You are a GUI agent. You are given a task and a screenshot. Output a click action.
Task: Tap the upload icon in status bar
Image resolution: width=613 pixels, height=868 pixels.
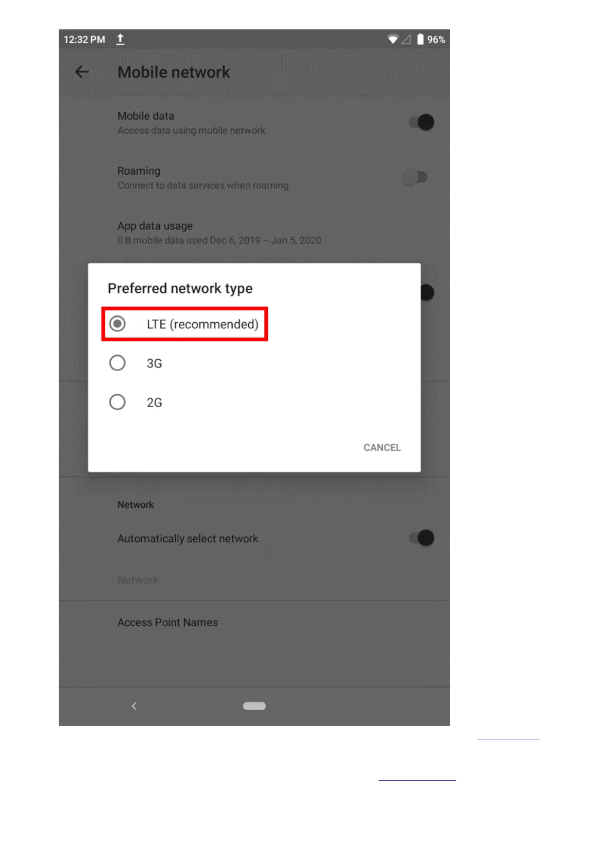[x=120, y=39]
